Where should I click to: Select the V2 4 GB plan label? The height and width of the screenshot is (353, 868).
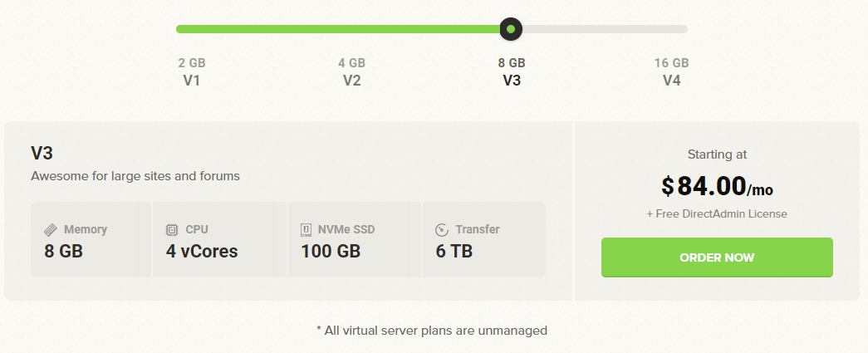coord(351,72)
